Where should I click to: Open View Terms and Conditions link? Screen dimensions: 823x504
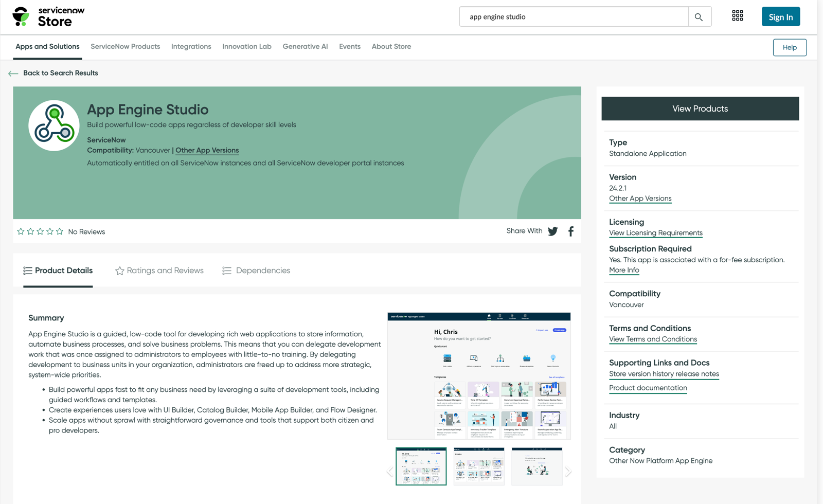(653, 339)
